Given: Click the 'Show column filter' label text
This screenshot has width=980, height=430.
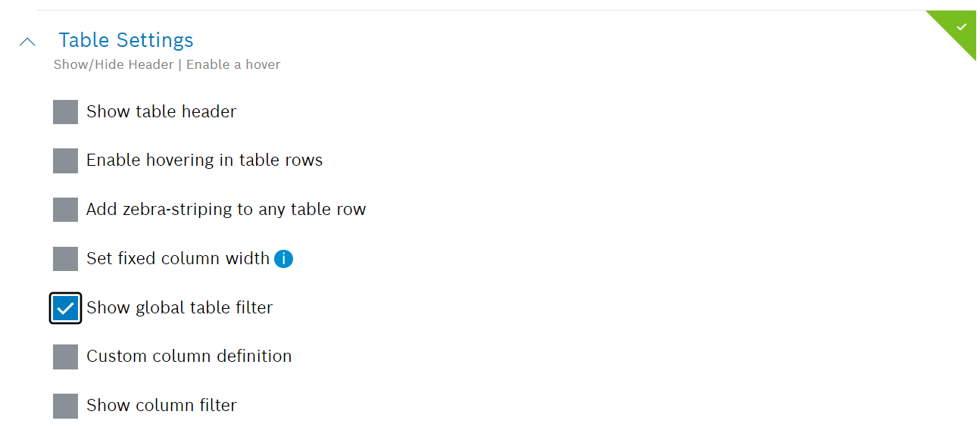Looking at the screenshot, I should [x=161, y=406].
